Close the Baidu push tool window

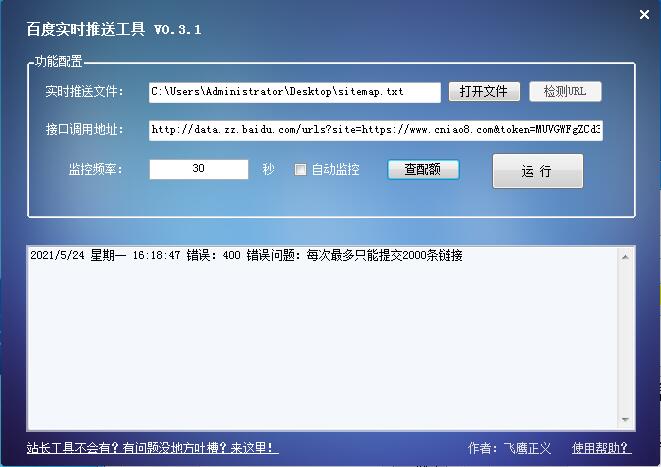pyautogui.click(x=644, y=15)
